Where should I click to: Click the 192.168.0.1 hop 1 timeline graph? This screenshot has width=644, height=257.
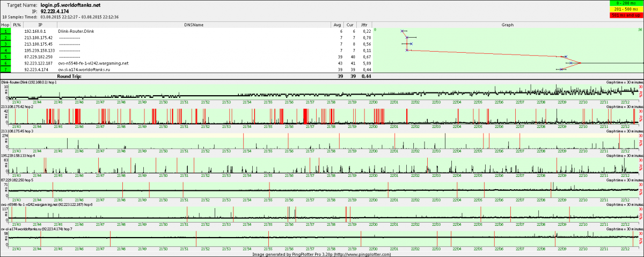[x=322, y=92]
